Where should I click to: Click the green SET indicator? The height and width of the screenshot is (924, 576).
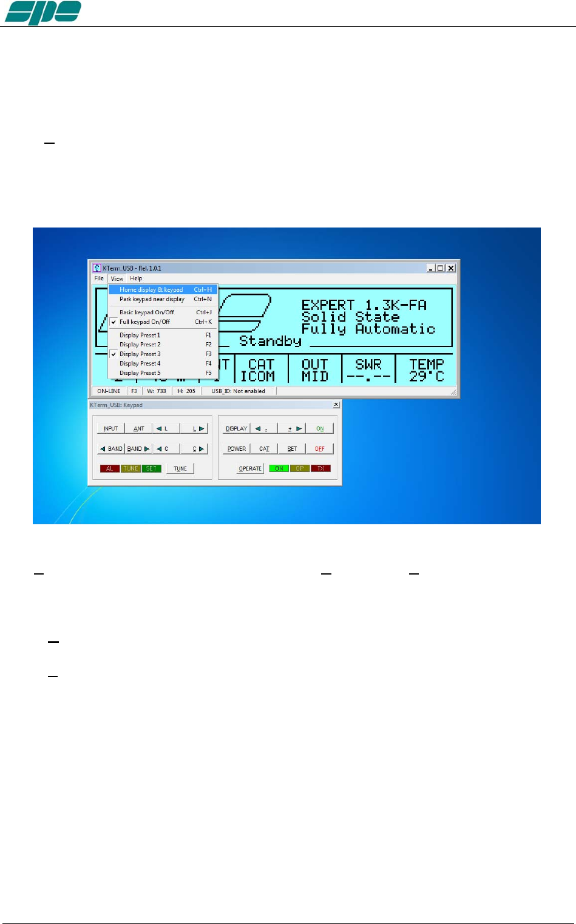(151, 468)
